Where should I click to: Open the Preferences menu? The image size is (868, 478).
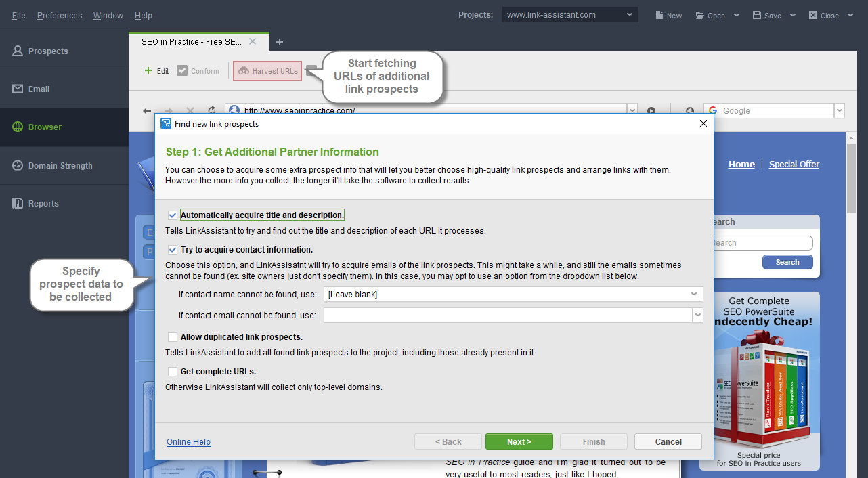pyautogui.click(x=60, y=15)
